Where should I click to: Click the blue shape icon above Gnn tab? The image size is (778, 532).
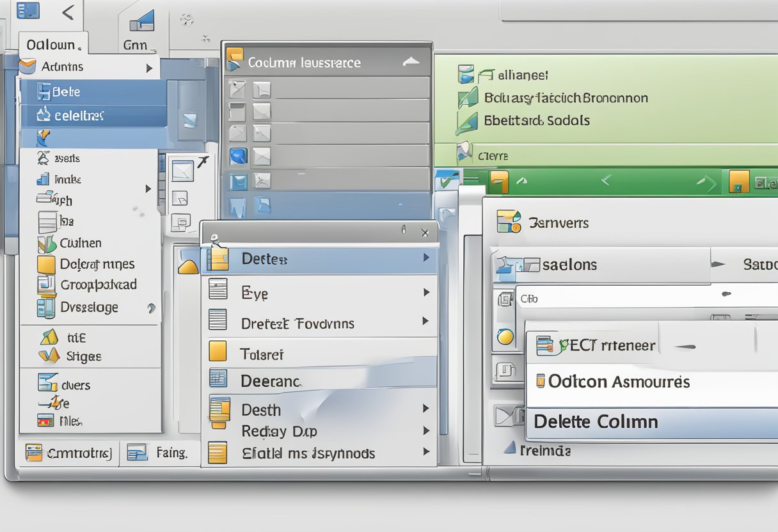(x=141, y=22)
